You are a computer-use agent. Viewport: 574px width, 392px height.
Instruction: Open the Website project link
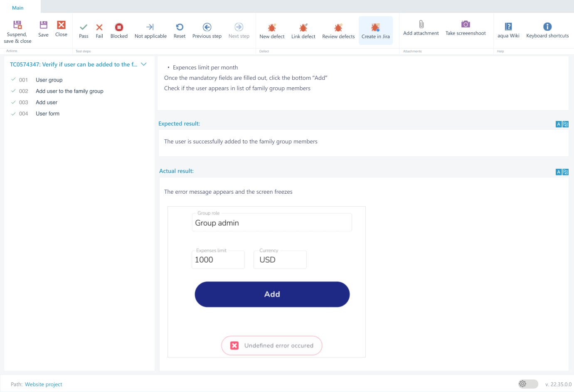[x=43, y=384]
